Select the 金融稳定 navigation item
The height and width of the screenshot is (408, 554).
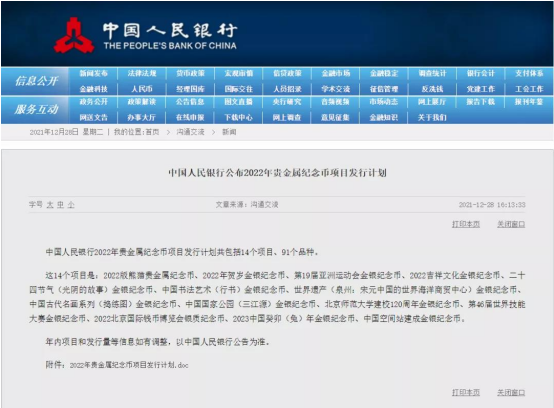384,73
